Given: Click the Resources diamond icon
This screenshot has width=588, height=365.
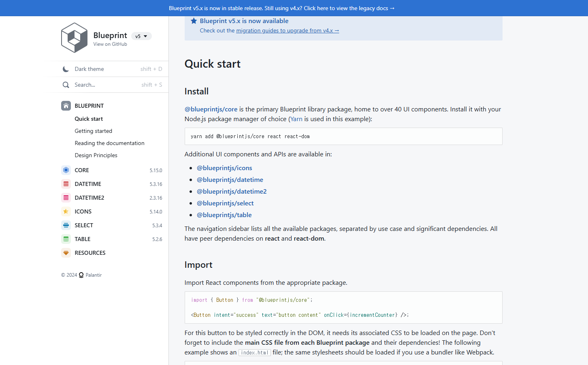Looking at the screenshot, I should coord(66,253).
